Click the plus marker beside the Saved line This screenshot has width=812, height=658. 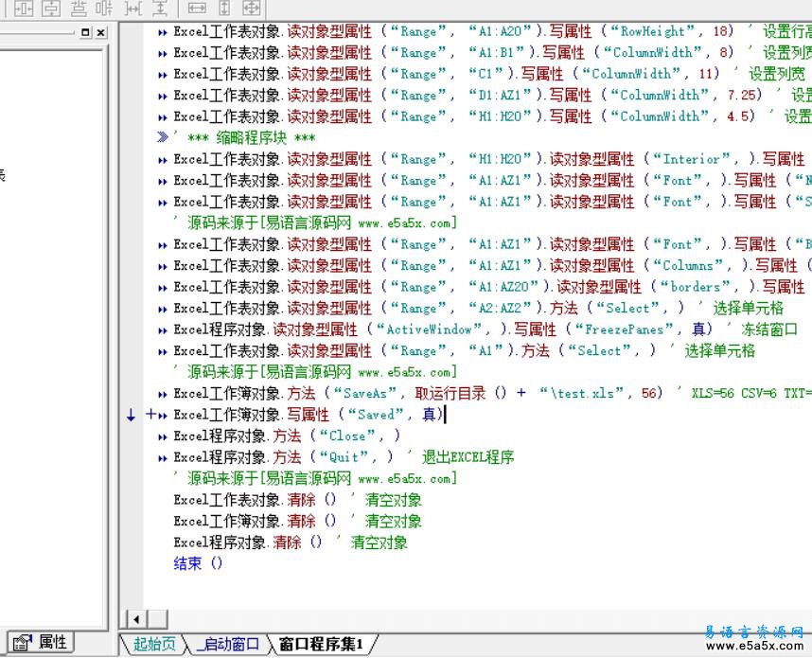pyautogui.click(x=150, y=414)
